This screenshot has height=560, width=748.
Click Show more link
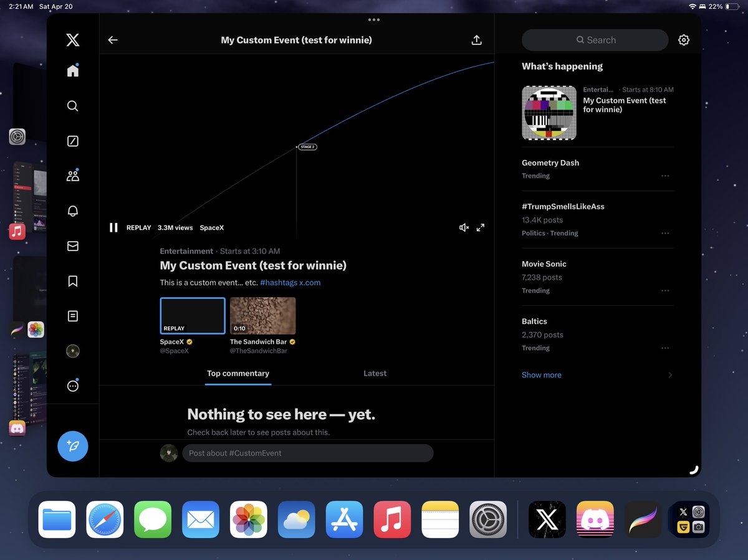542,375
